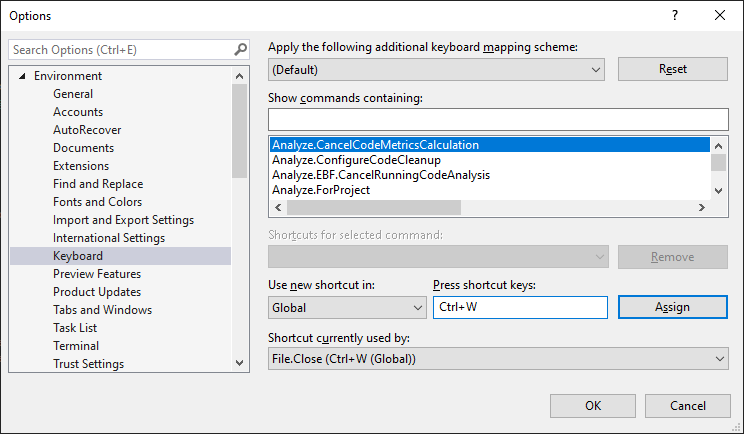744x434 pixels.
Task: Select the Keyboard options page
Action: [121, 256]
